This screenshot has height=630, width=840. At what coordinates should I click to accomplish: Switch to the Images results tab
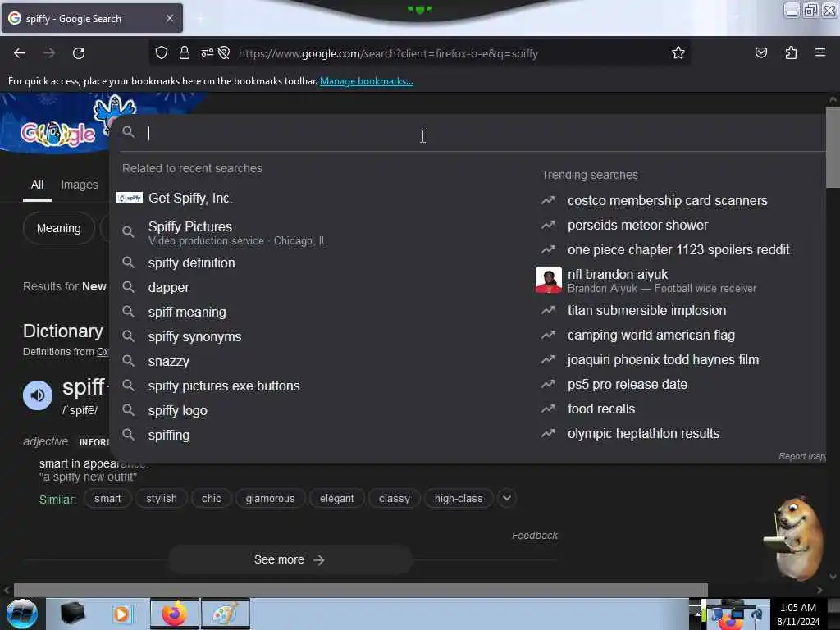pos(80,185)
